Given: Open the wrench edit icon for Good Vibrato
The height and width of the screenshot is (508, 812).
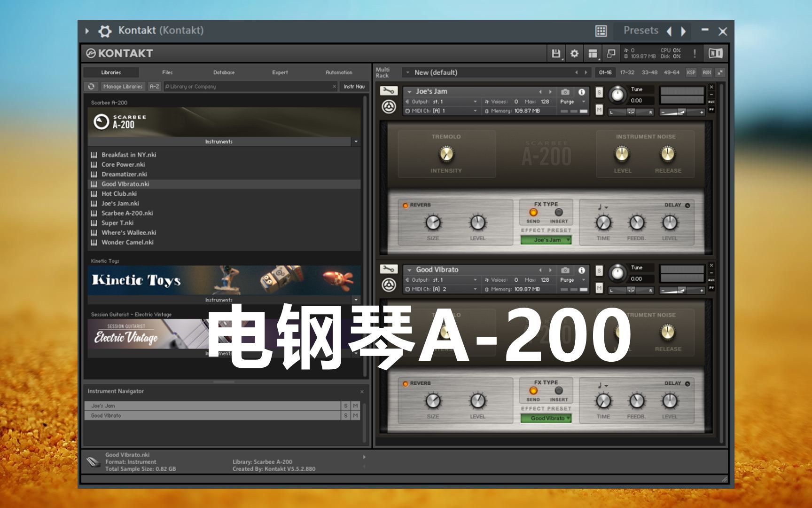Looking at the screenshot, I should point(388,269).
